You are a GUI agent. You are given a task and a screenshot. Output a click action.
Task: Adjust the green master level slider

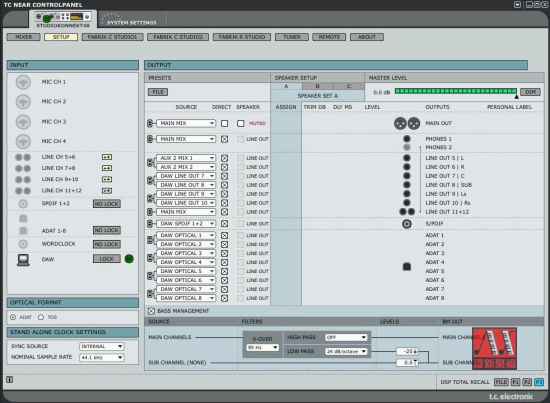pos(456,92)
